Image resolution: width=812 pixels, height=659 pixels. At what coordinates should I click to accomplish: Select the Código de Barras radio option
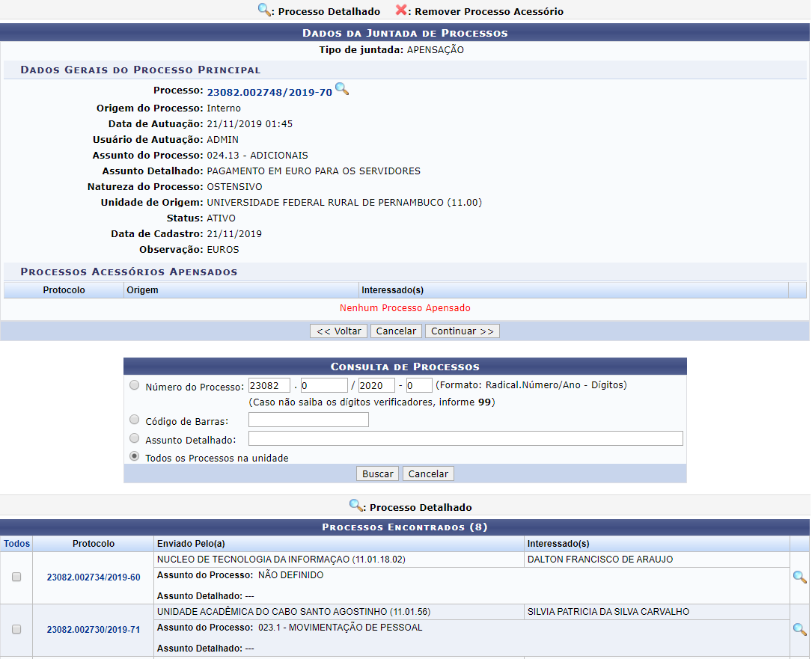134,420
